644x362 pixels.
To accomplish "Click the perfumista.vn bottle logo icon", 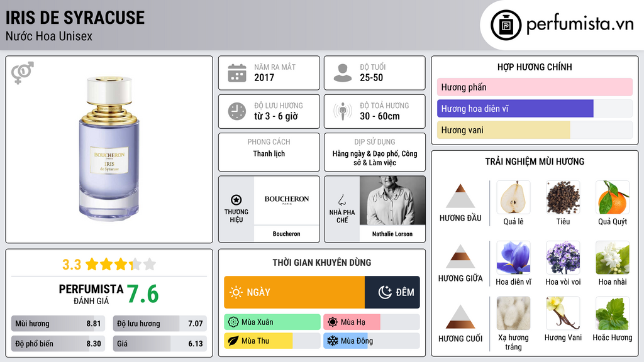I will [506, 25].
